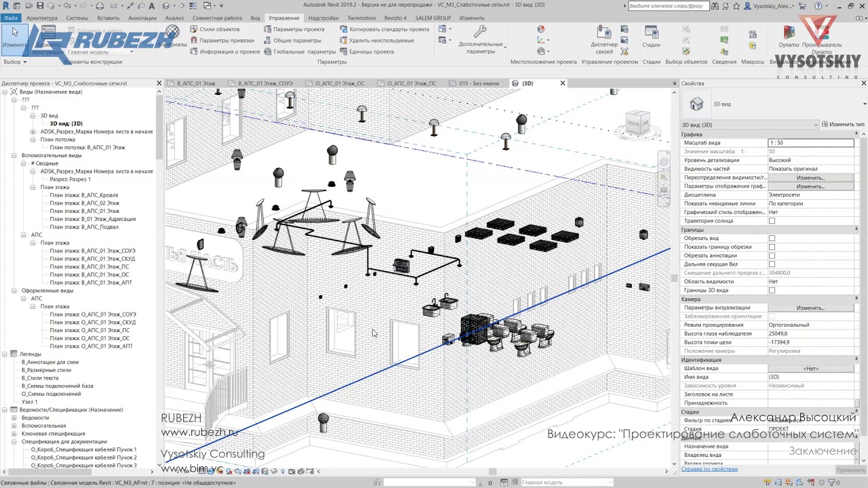The image size is (868, 488).
Task: Select План потолка: В_АПС_01 Этаж in browser
Action: point(87,147)
